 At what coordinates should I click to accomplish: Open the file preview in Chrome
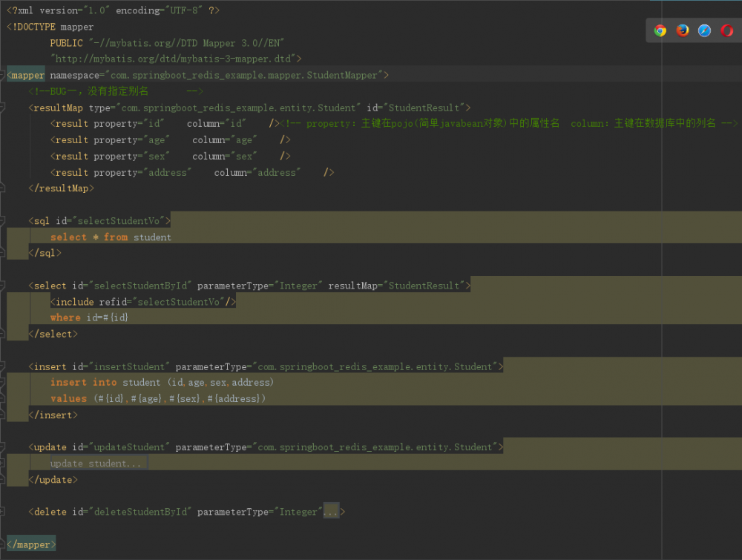point(660,30)
